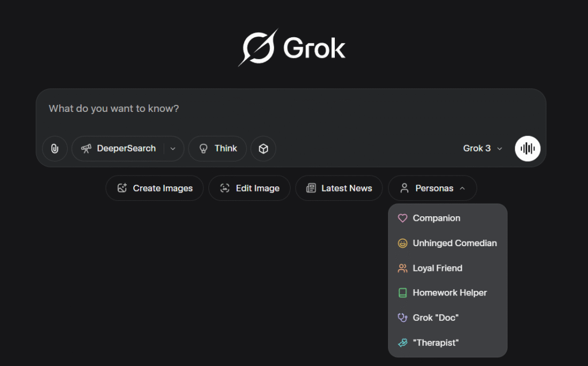
Task: Choose the Grok "Doc" persona
Action: point(448,318)
